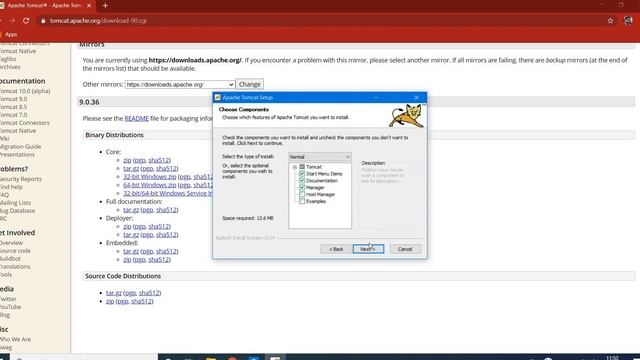The height and width of the screenshot is (360, 640).
Task: Open the Other mirrors dropdown
Action: tap(180, 84)
